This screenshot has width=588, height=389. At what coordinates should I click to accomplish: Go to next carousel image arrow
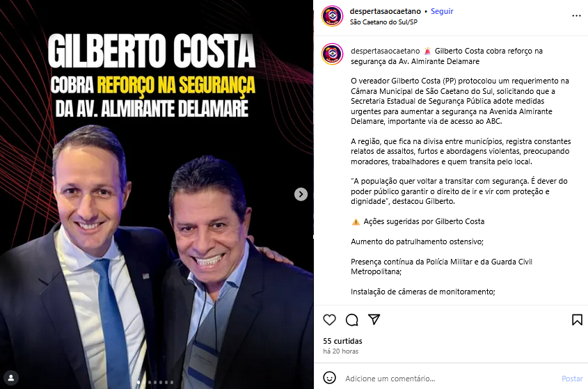[x=301, y=194]
